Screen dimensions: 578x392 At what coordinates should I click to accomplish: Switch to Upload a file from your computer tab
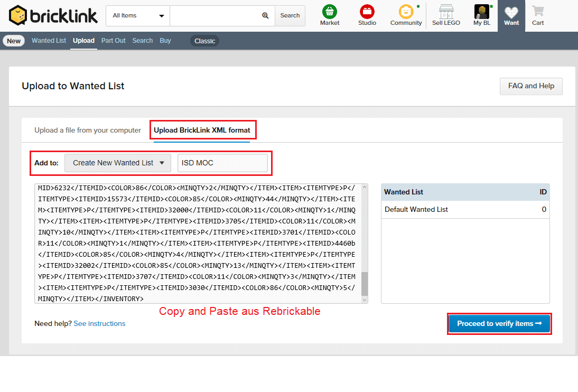[88, 130]
